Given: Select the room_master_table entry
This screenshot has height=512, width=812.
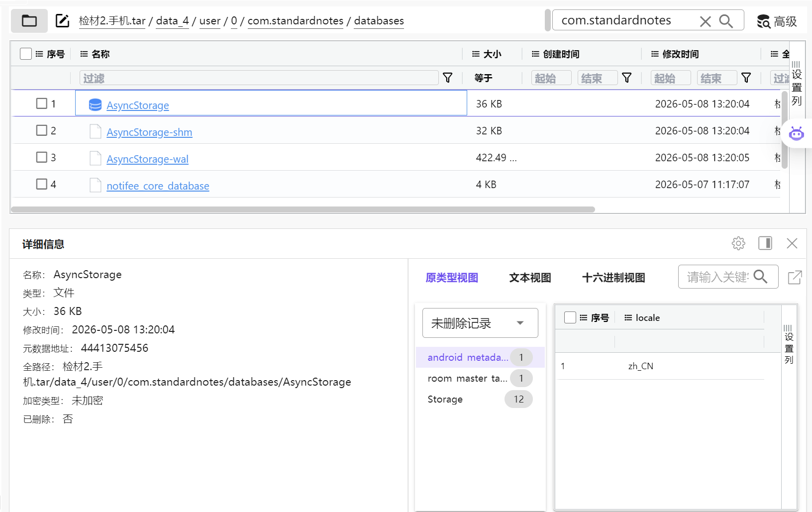Looking at the screenshot, I should coord(480,378).
